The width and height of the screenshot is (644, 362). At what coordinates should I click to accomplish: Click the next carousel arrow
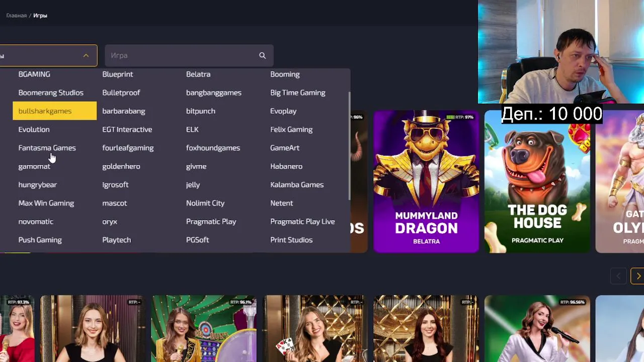637,276
